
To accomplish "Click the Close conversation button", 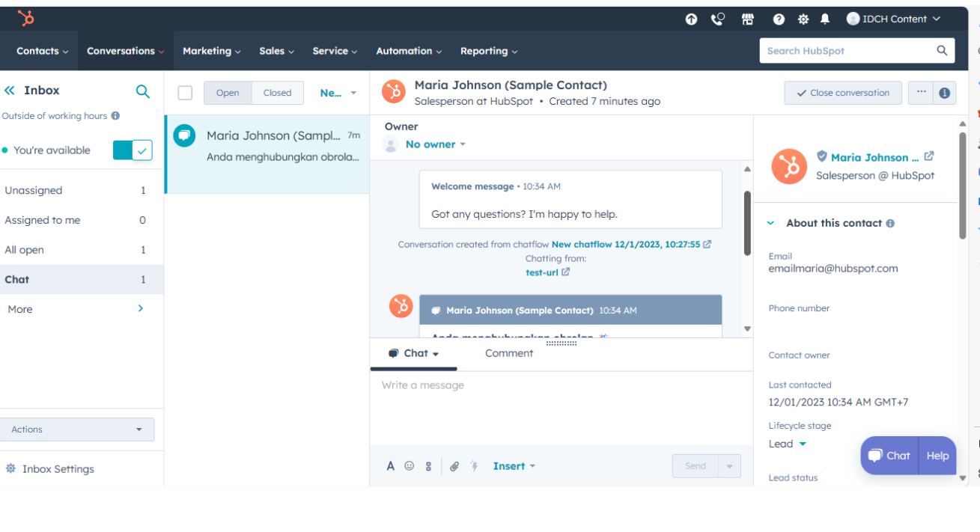I will click(842, 93).
